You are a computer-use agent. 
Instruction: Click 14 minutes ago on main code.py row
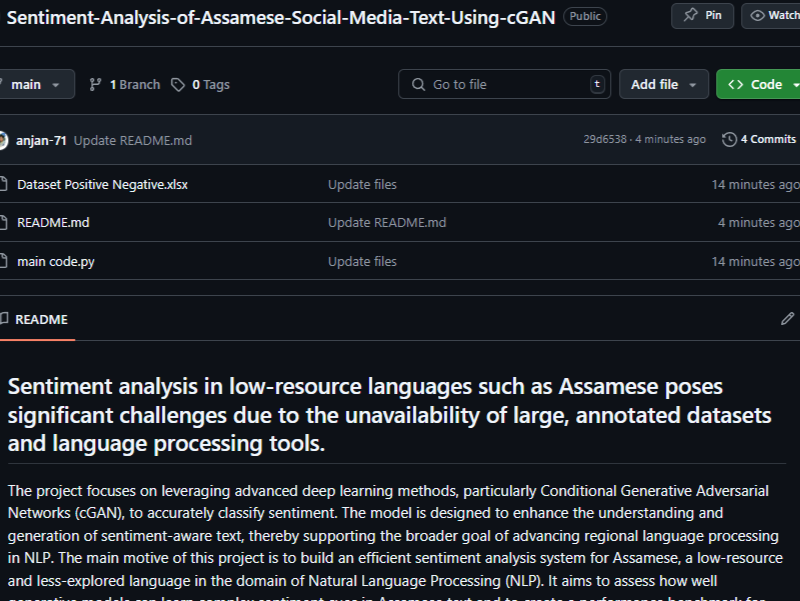756,261
